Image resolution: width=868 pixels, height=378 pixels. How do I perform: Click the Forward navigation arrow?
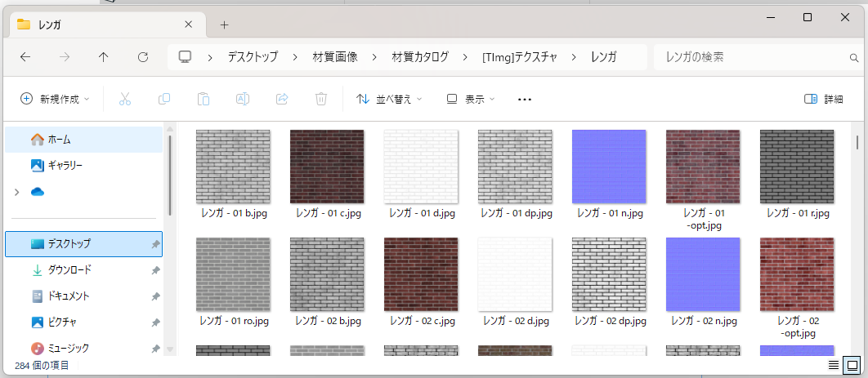point(65,57)
